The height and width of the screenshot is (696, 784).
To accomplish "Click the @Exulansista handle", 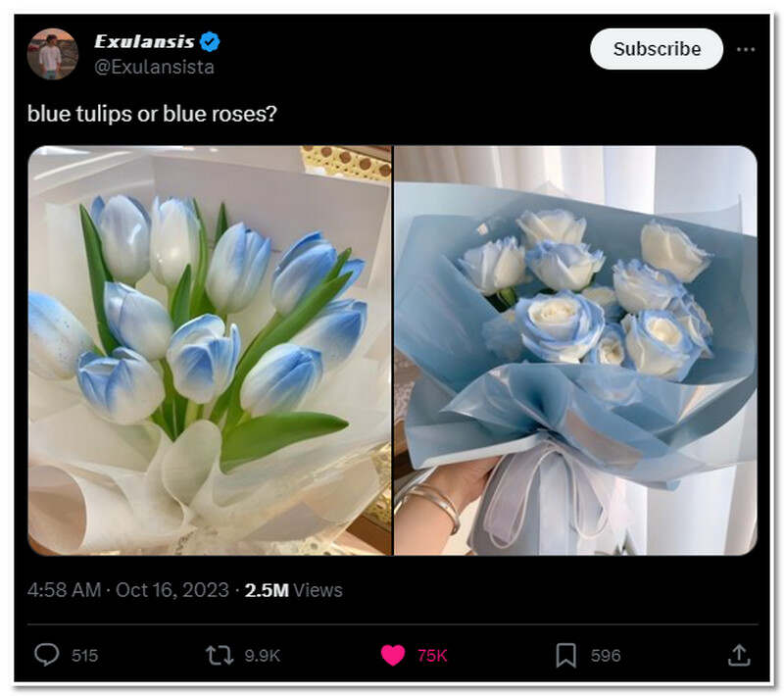I will tap(154, 67).
